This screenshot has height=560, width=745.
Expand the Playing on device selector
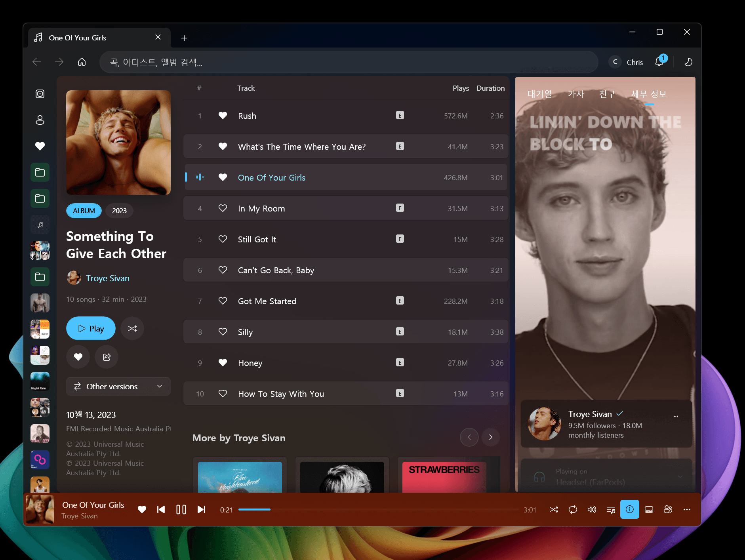606,476
